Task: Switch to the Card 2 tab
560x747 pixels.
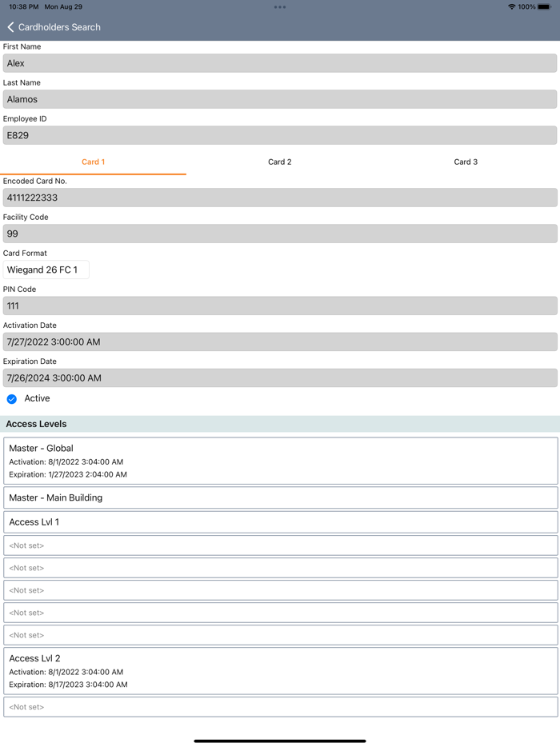Action: pyautogui.click(x=279, y=162)
